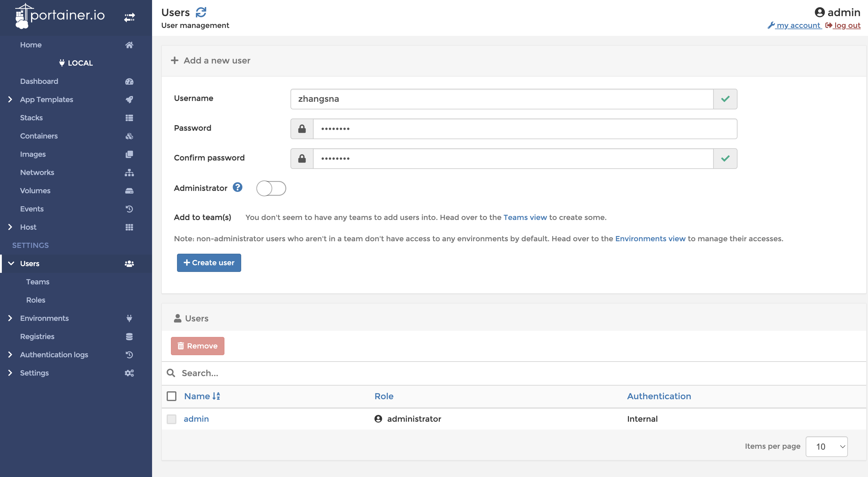Open Volumes in sidebar

click(x=35, y=190)
